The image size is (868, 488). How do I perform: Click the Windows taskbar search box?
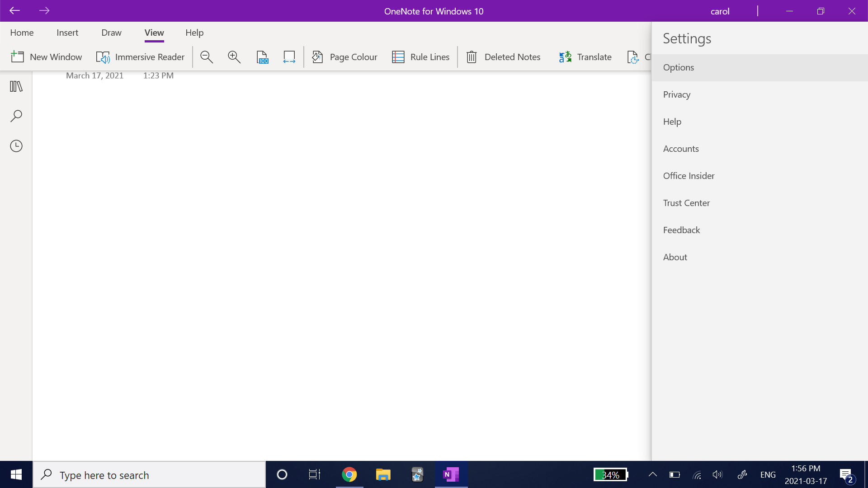pos(149,475)
